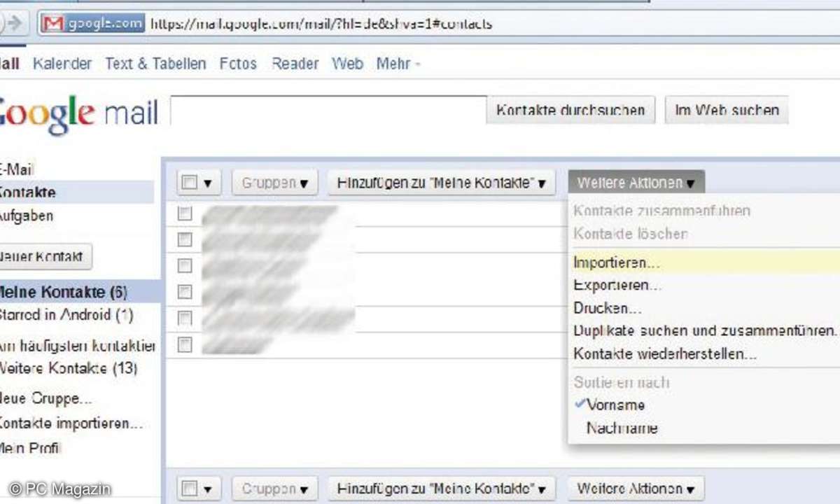
Task: Tick the checkbox of the sixth contact row
Action: pos(185,344)
